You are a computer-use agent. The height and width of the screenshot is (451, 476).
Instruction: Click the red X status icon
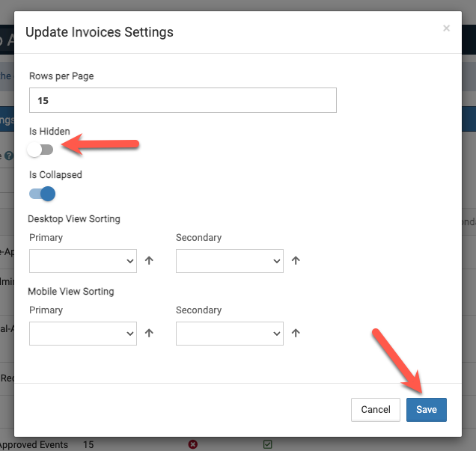coord(192,444)
